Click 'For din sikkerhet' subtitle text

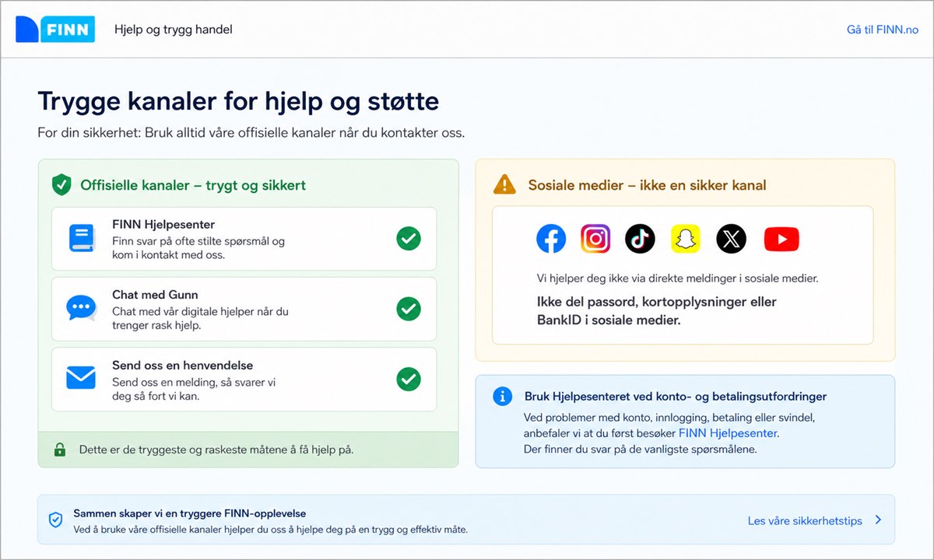coord(251,132)
